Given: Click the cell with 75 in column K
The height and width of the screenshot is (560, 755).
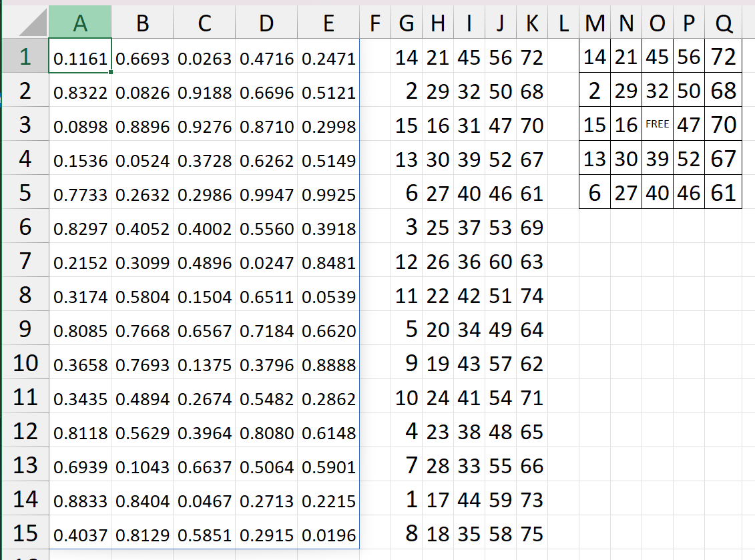Looking at the screenshot, I should coord(531,534).
